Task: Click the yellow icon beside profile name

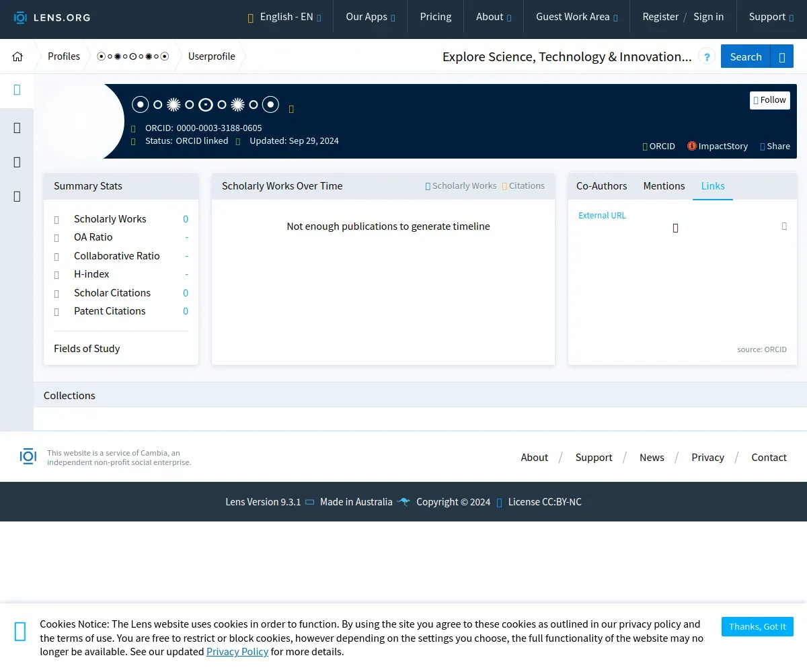Action: click(x=291, y=109)
